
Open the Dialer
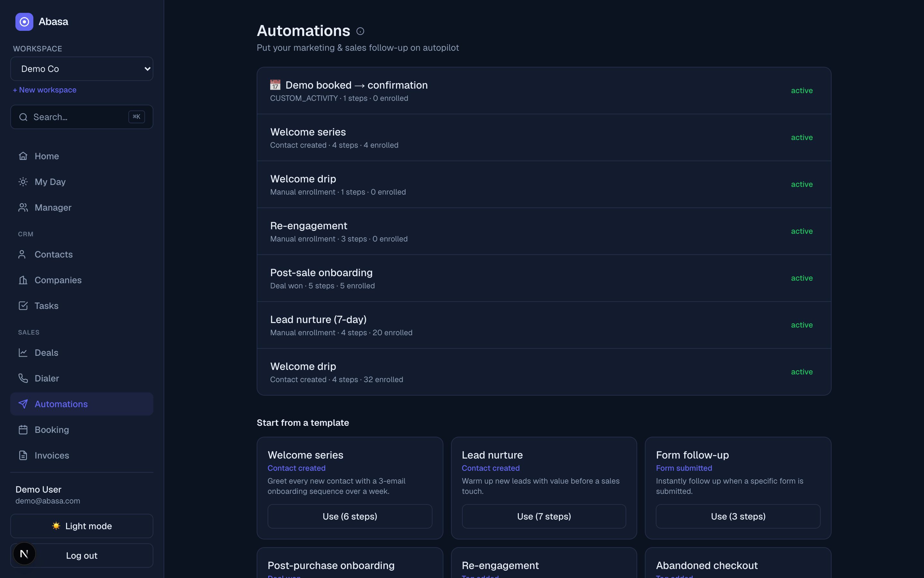click(x=82, y=378)
